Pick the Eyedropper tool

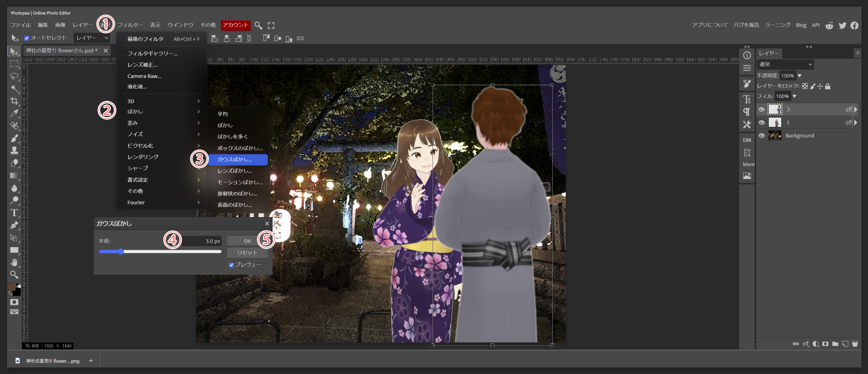pyautogui.click(x=15, y=113)
